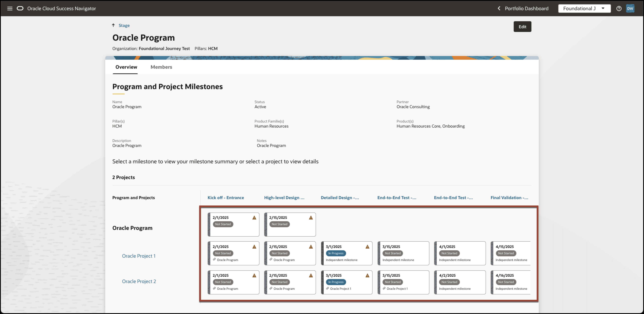Select the Kick off - Entrance milestone header
This screenshot has height=314, width=644.
(x=226, y=198)
